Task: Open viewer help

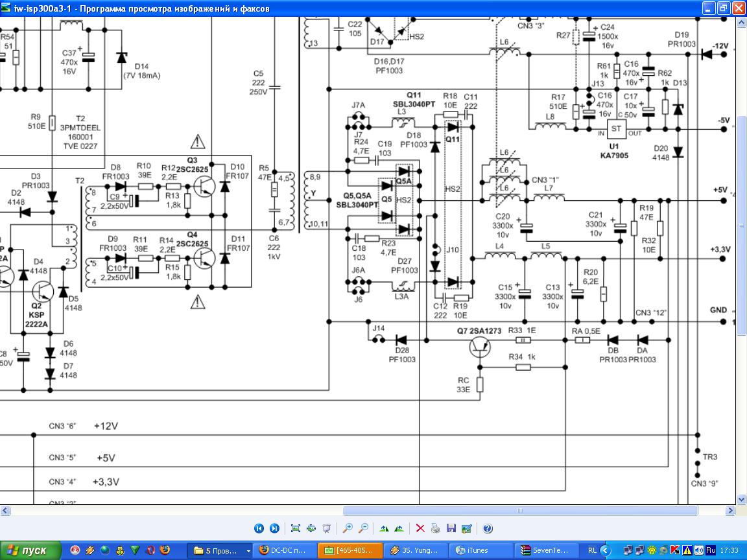Action: (488, 528)
